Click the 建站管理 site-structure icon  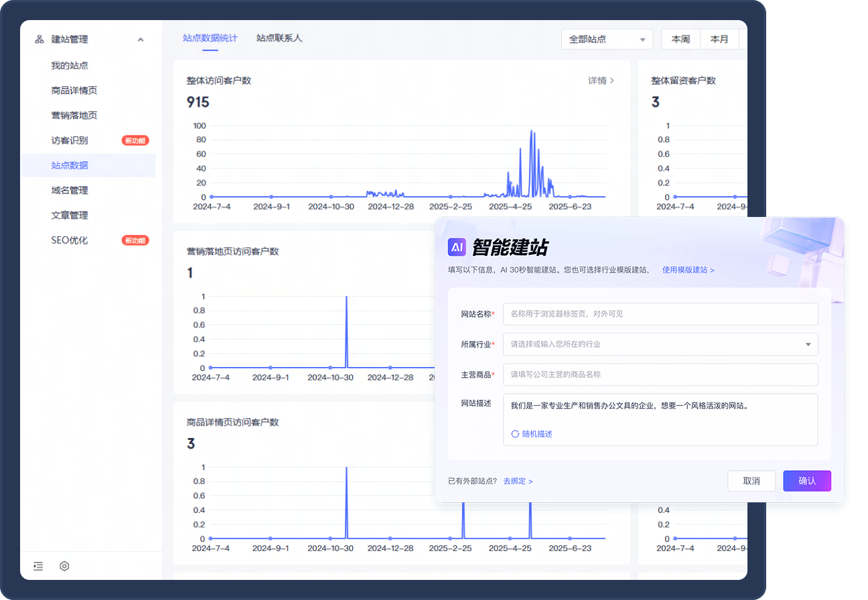tap(39, 40)
